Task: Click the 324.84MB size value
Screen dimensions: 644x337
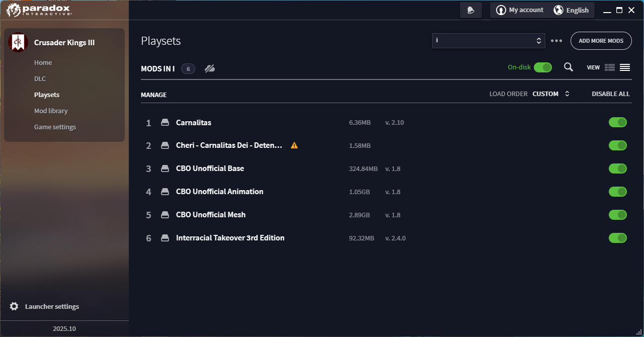Action: 363,169
